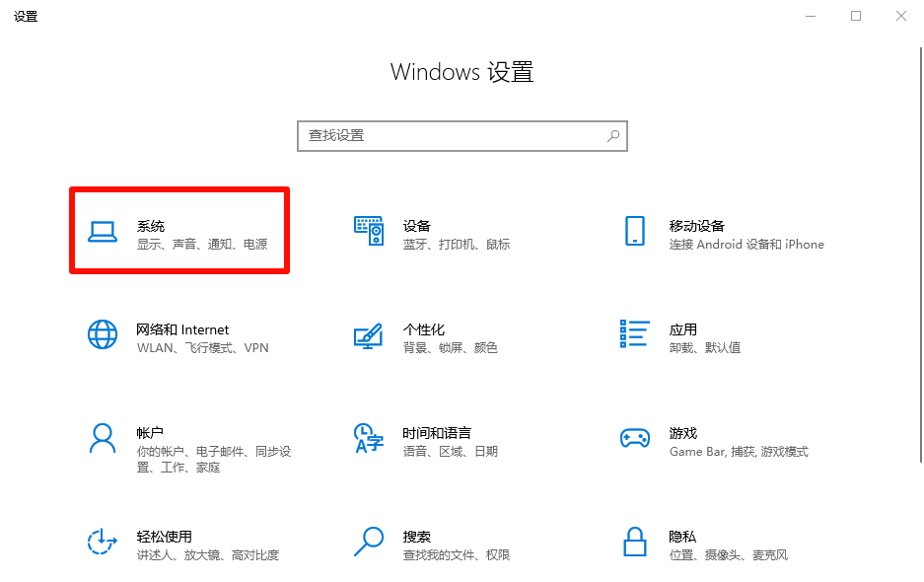Select the 帐户 category title

pyautogui.click(x=150, y=433)
